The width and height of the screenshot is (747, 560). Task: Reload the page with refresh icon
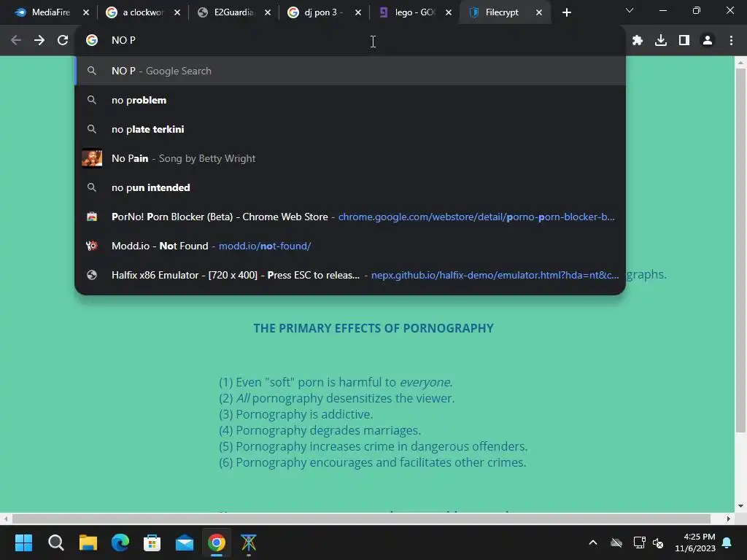(x=63, y=41)
